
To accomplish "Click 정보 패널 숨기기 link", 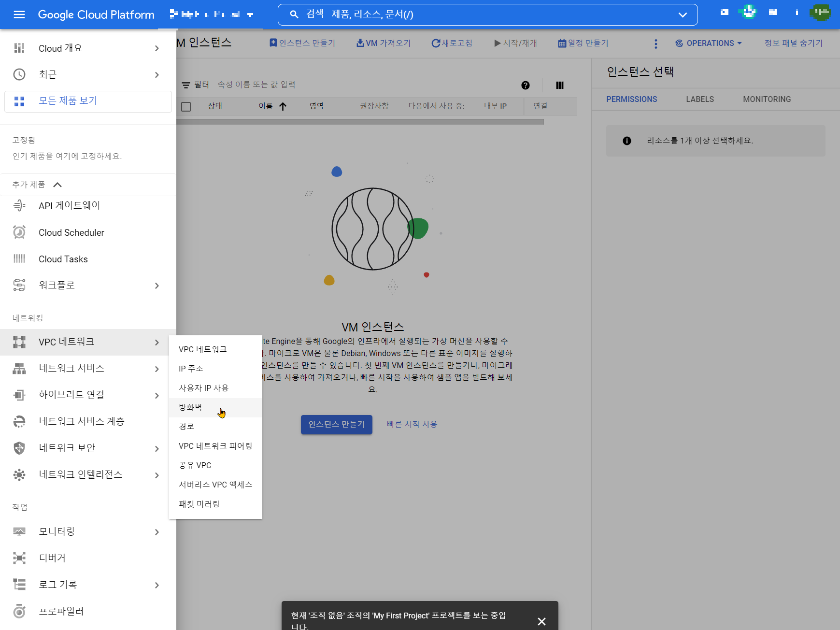I will 793,43.
